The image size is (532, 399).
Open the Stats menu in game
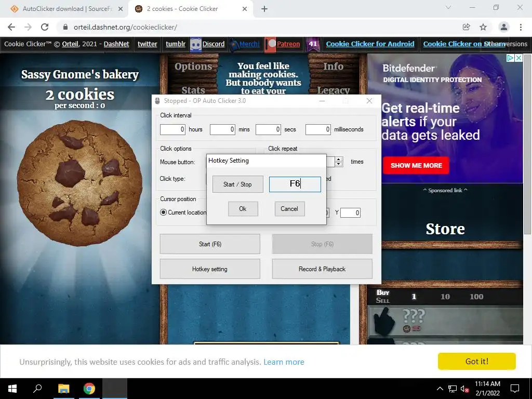click(193, 90)
